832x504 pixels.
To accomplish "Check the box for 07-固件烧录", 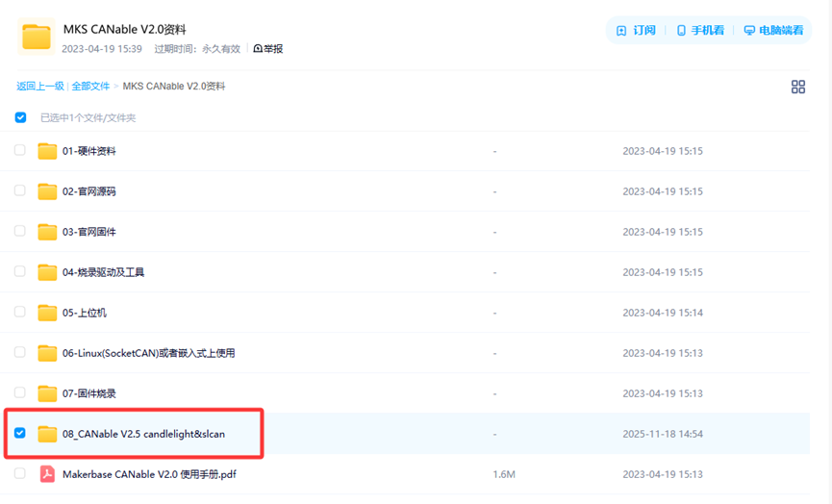I will tap(19, 392).
